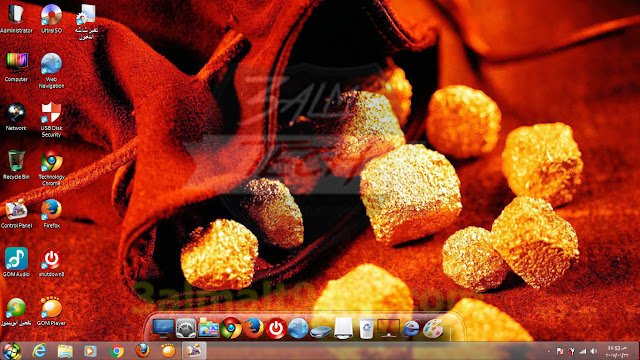Click the active Control Panel taskbar button
The image size is (640, 360).
[193, 351]
